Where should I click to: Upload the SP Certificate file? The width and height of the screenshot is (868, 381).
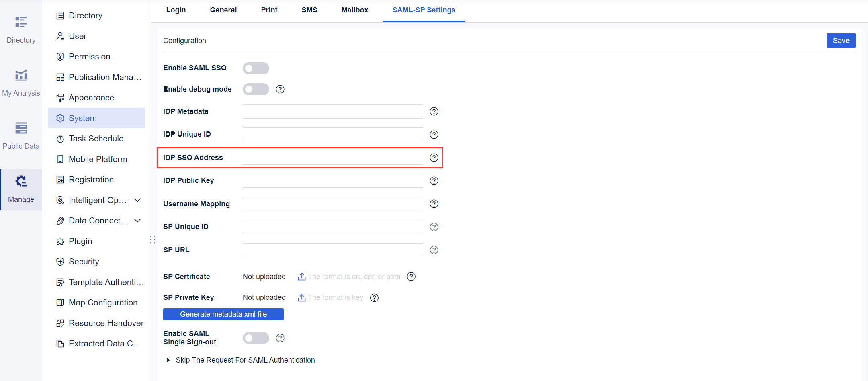pos(301,277)
